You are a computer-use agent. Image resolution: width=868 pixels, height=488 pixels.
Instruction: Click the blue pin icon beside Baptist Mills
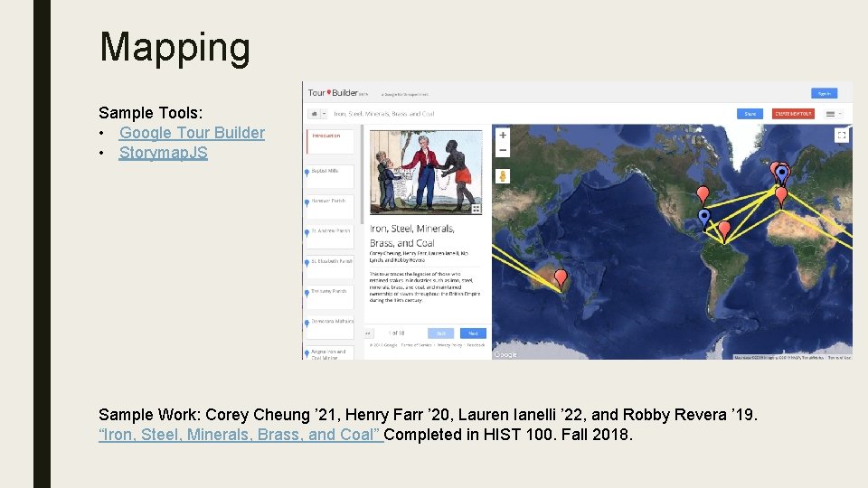tap(307, 173)
